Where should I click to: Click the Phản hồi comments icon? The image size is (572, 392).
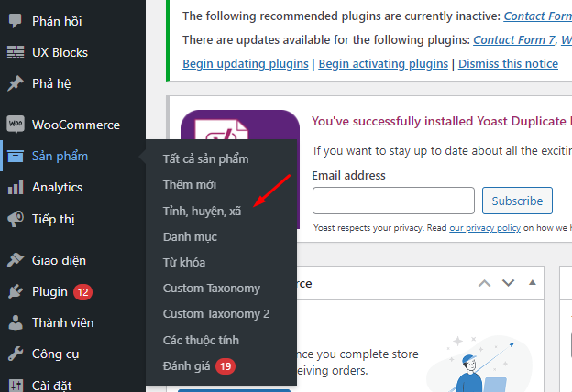[15, 21]
